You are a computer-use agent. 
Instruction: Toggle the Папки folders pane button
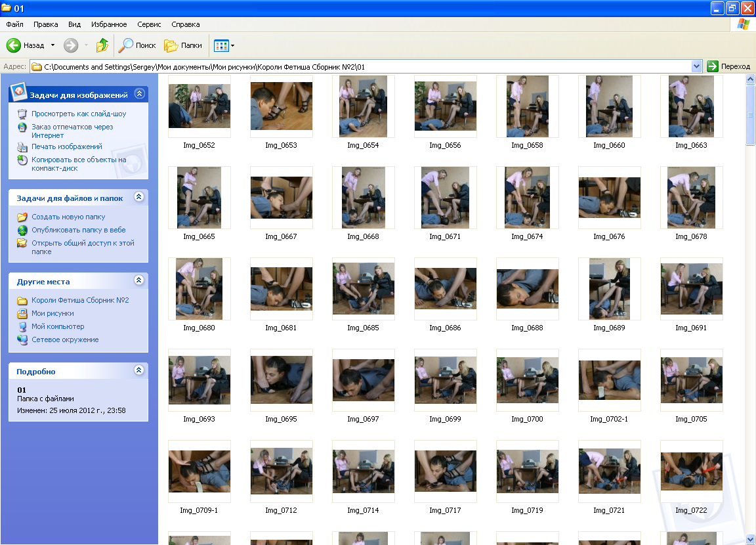pos(183,45)
